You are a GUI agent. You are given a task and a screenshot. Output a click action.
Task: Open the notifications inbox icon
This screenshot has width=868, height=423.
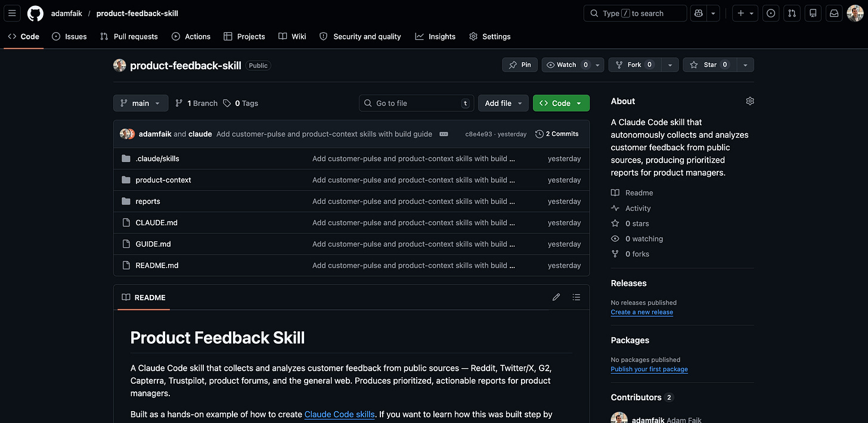click(833, 13)
